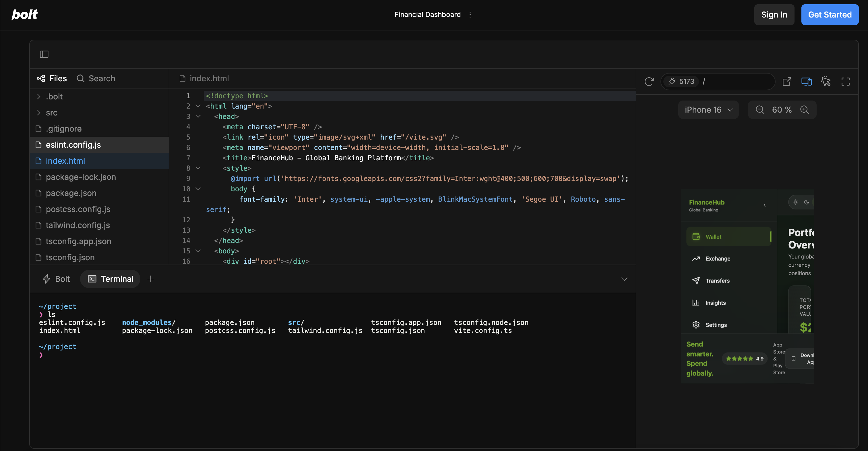Open the preview in a new browser tab
Screen dimensions: 868x451
(x=787, y=81)
